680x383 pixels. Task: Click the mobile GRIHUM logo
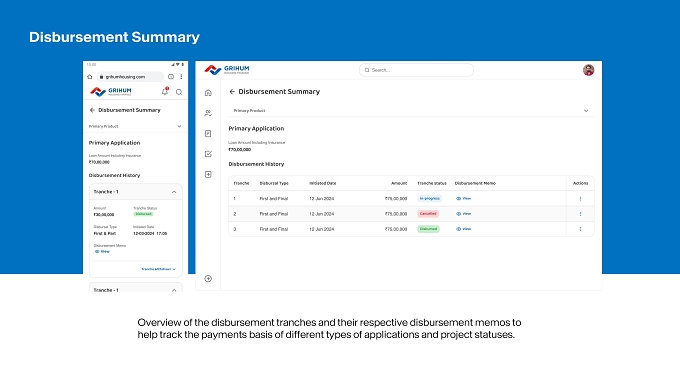(111, 92)
